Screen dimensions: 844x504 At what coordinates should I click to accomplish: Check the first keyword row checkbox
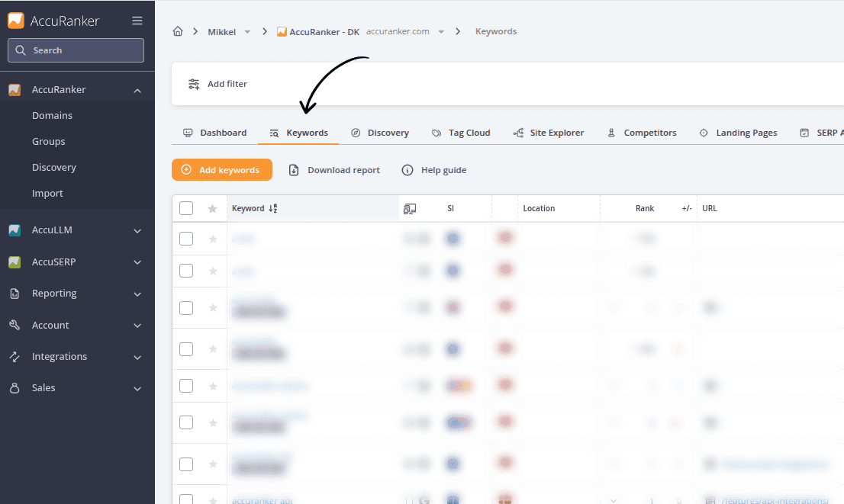tap(186, 239)
